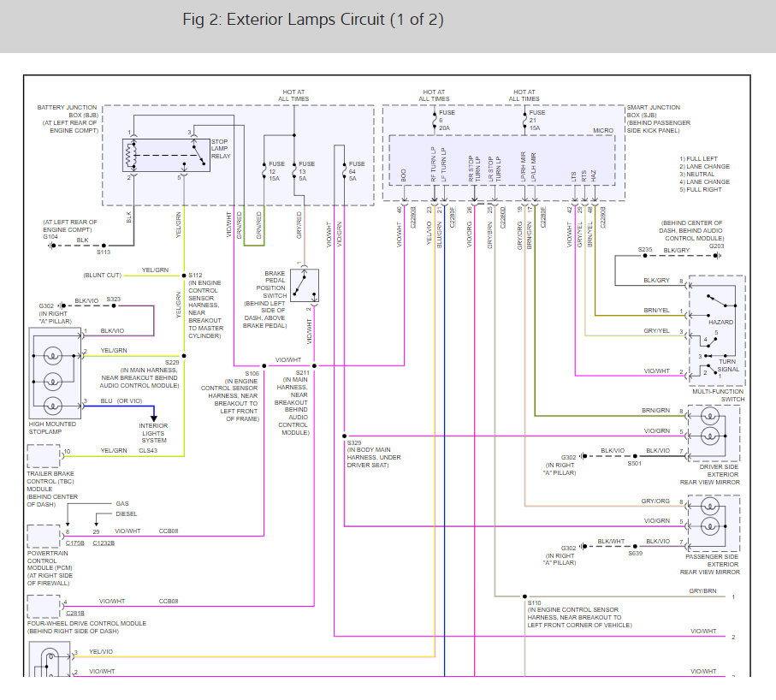Click the G203 ground symbol

[x=717, y=256]
